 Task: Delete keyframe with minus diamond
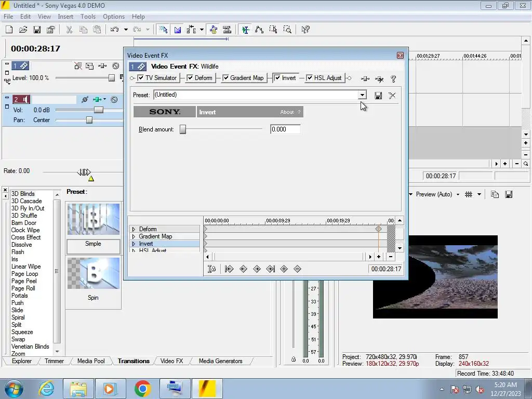click(298, 269)
